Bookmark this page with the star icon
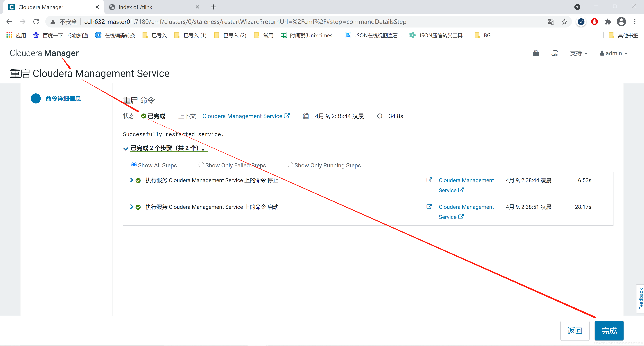The height and width of the screenshot is (346, 644). (x=564, y=22)
